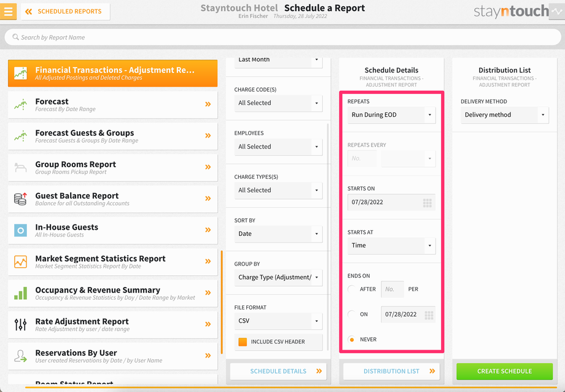The height and width of the screenshot is (392, 565).
Task: Open the Last Month period dropdown
Action: [x=278, y=62]
